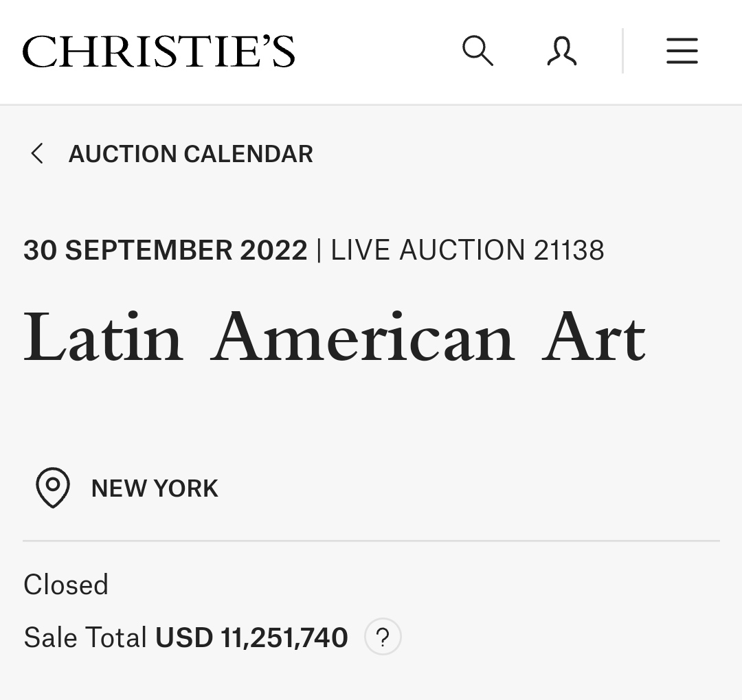Click the word American in the title
The height and width of the screenshot is (700, 742).
point(363,337)
